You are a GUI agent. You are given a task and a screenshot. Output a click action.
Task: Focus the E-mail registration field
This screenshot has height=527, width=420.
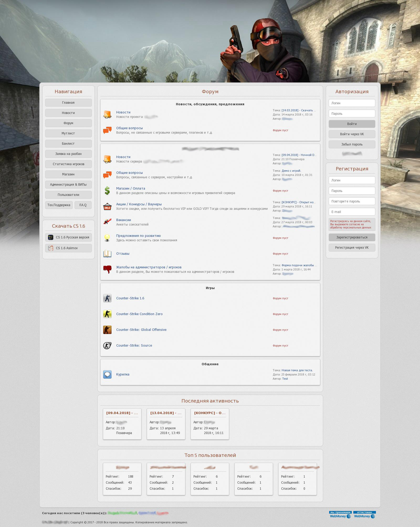(x=352, y=212)
